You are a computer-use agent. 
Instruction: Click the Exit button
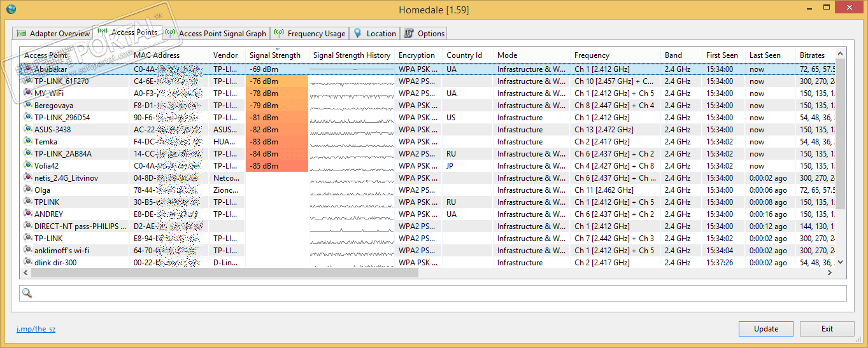tap(827, 329)
